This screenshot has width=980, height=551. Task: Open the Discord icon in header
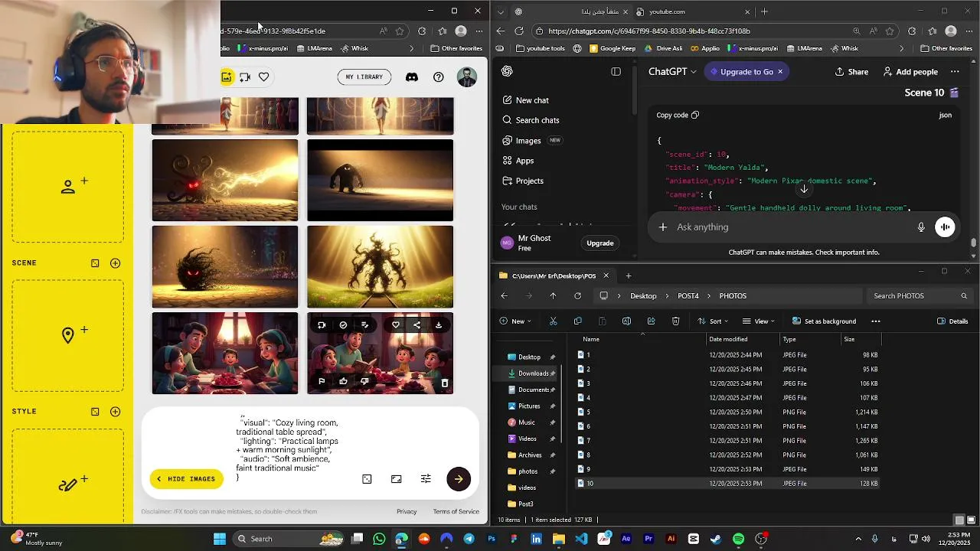(x=412, y=77)
